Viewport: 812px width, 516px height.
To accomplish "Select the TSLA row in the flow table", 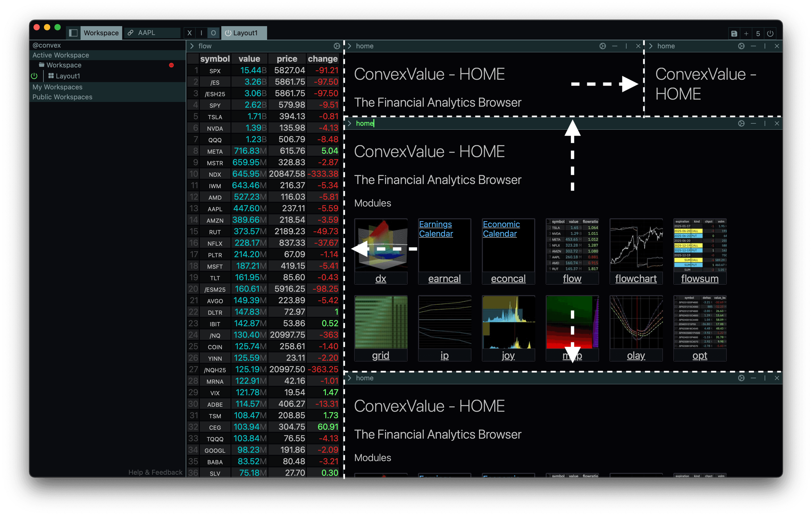I will 263,116.
